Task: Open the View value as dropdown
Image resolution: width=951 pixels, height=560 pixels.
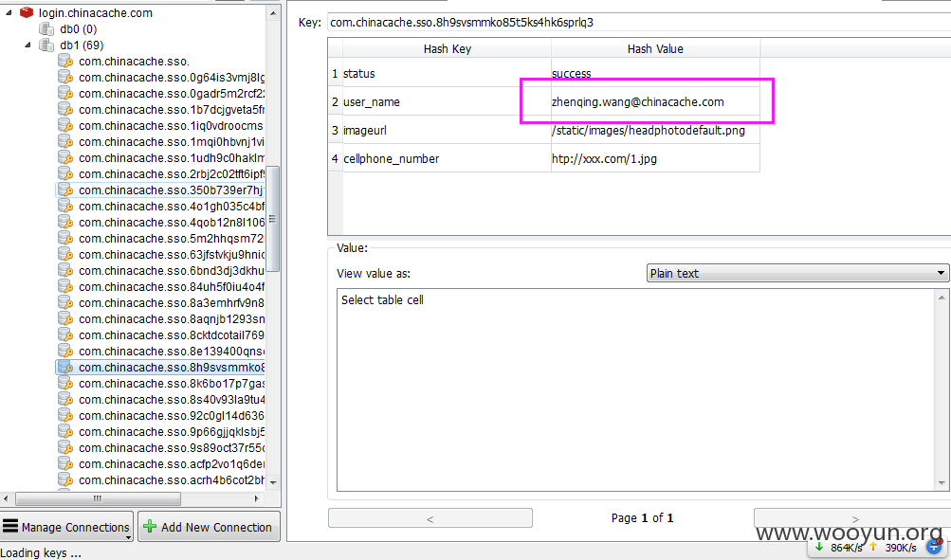Action: [797, 273]
